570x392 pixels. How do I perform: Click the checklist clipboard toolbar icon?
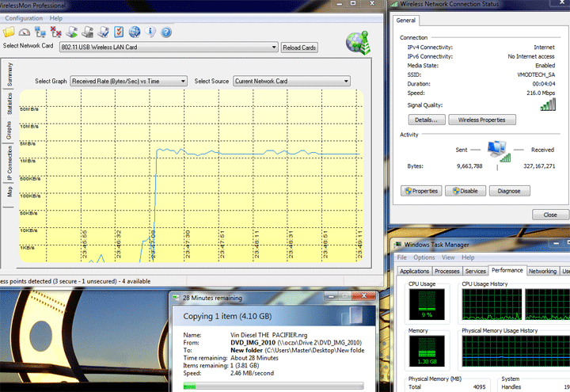tap(118, 32)
